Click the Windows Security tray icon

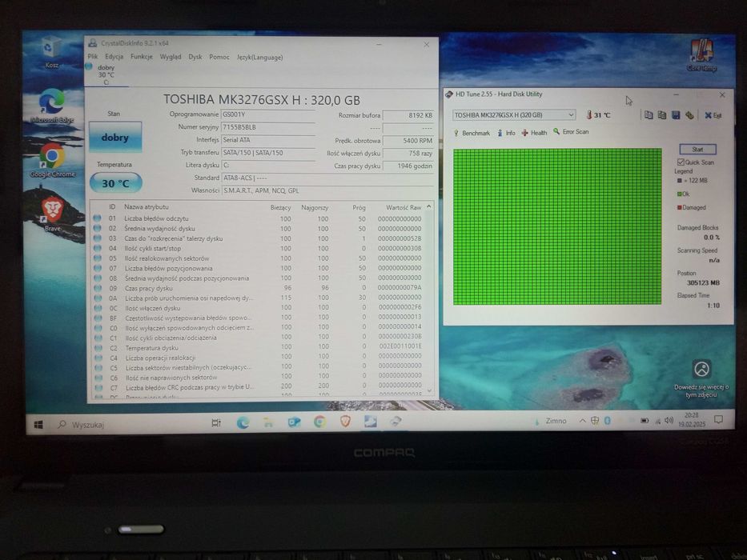click(x=595, y=421)
